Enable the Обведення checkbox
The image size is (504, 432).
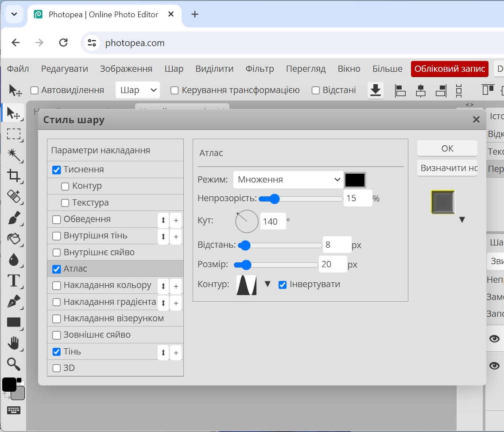[x=57, y=219]
